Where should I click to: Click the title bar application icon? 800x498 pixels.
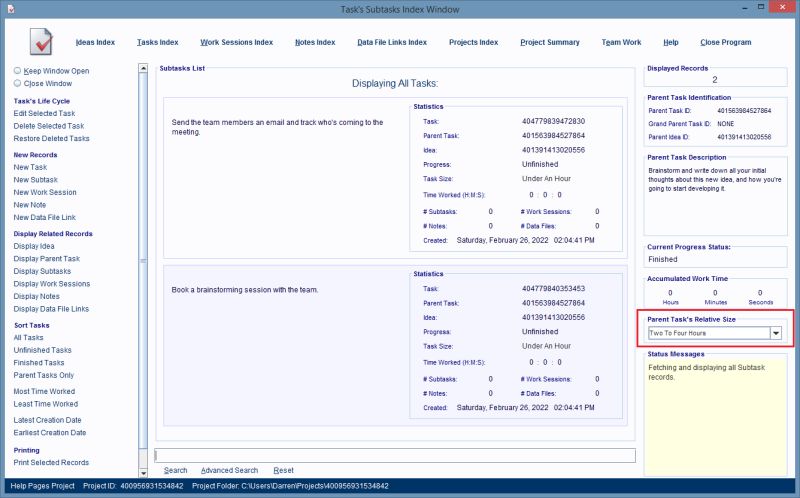pyautogui.click(x=11, y=9)
